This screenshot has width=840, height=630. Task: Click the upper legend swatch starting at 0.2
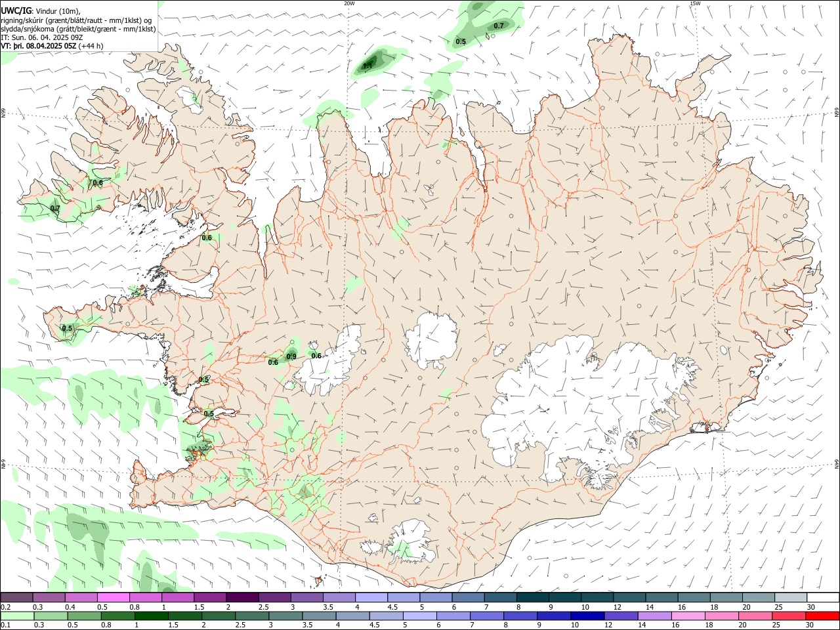point(17,598)
